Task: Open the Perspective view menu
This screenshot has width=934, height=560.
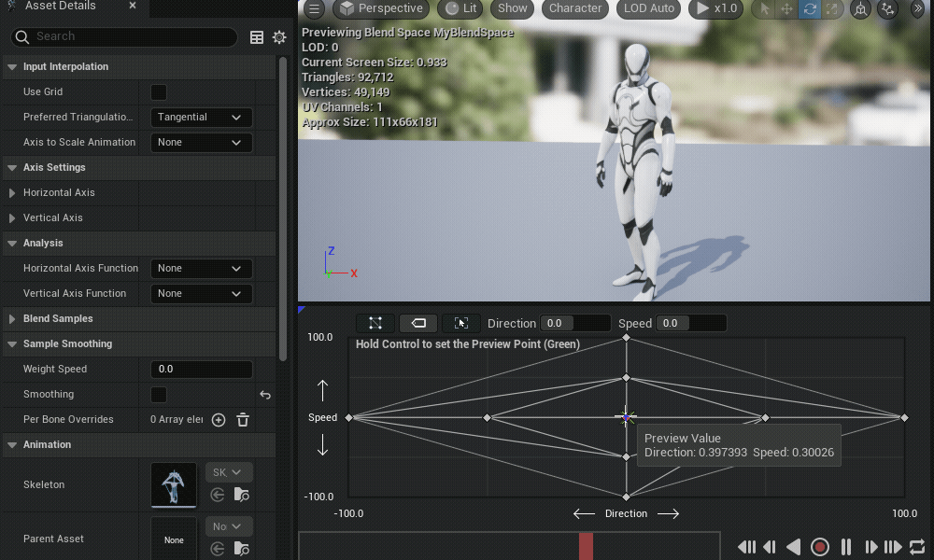Action: click(x=381, y=8)
